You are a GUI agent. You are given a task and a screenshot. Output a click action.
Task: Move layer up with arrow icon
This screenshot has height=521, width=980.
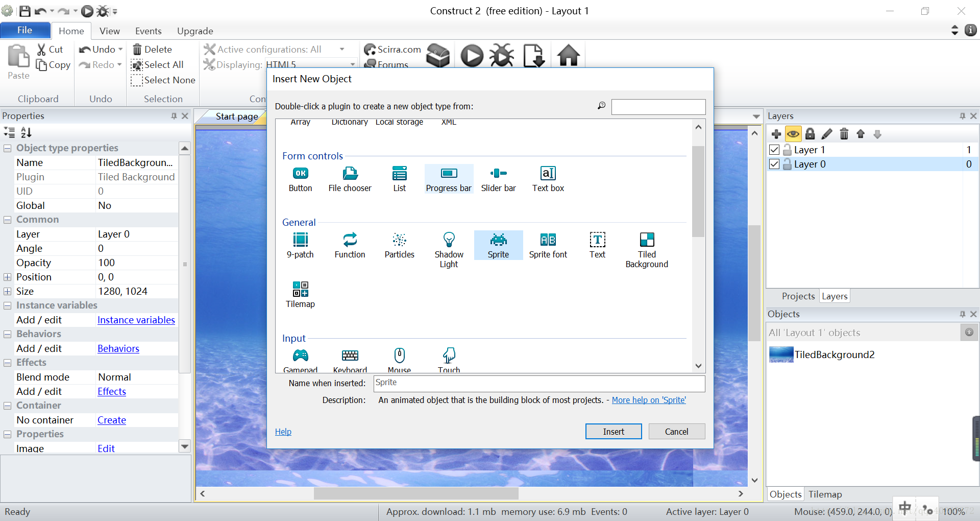click(x=861, y=134)
